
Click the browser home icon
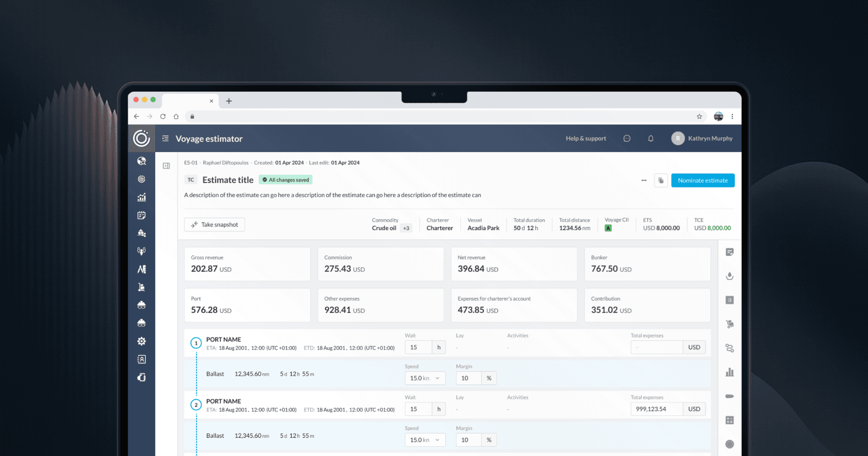point(176,116)
